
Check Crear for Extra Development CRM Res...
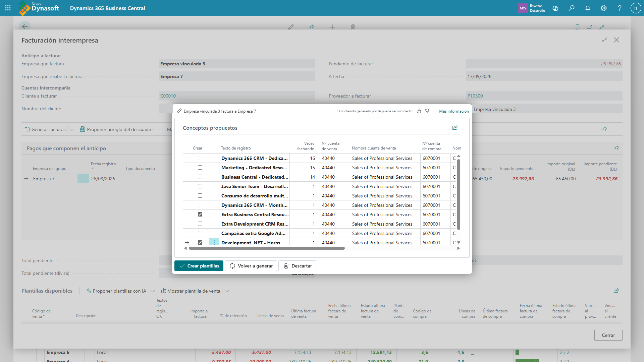(200, 224)
